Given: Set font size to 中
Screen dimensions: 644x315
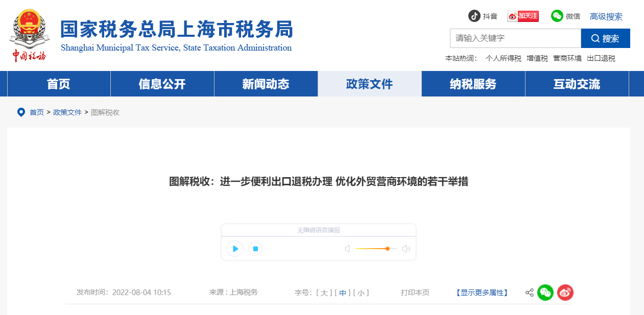Looking at the screenshot, I should pyautogui.click(x=343, y=293).
